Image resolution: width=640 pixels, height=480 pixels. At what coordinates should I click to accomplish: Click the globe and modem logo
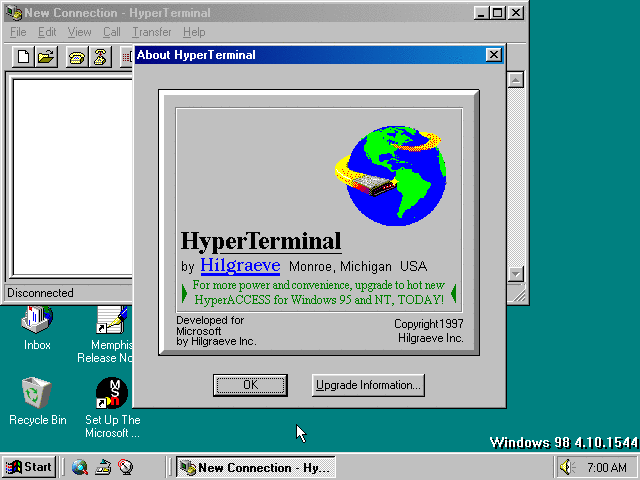click(x=391, y=176)
